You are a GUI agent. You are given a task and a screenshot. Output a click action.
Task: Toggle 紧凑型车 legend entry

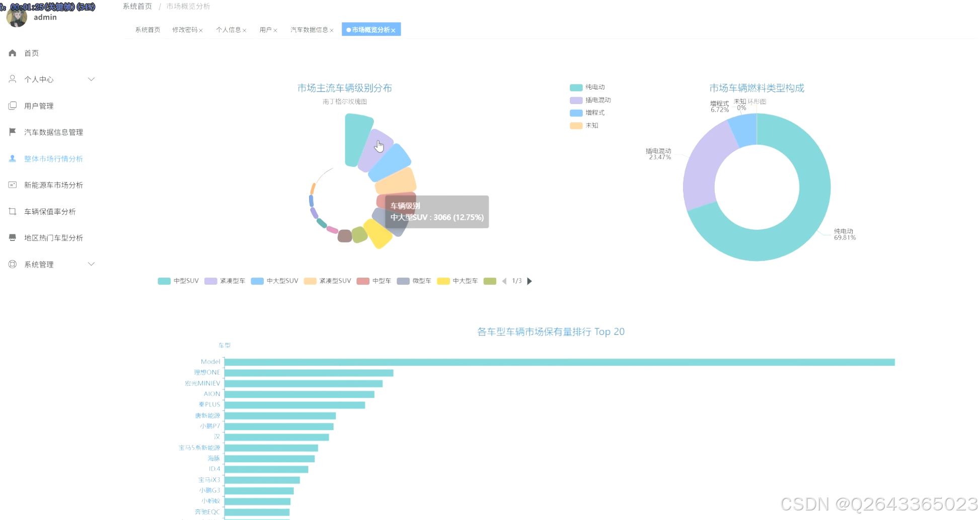pos(225,281)
